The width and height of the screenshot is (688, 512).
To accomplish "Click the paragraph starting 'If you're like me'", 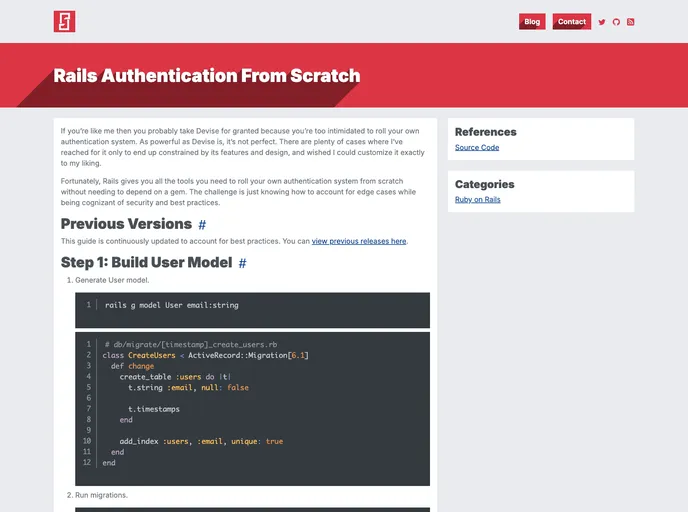I will click(x=243, y=147).
